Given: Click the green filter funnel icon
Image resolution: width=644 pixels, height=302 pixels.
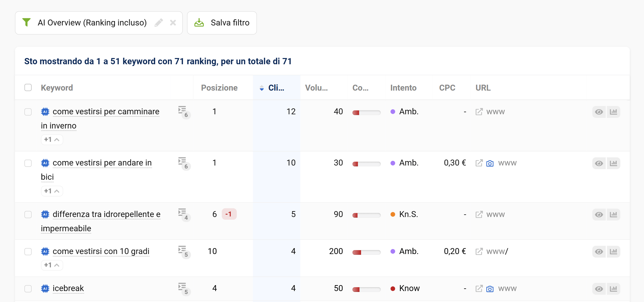Looking at the screenshot, I should click(27, 23).
